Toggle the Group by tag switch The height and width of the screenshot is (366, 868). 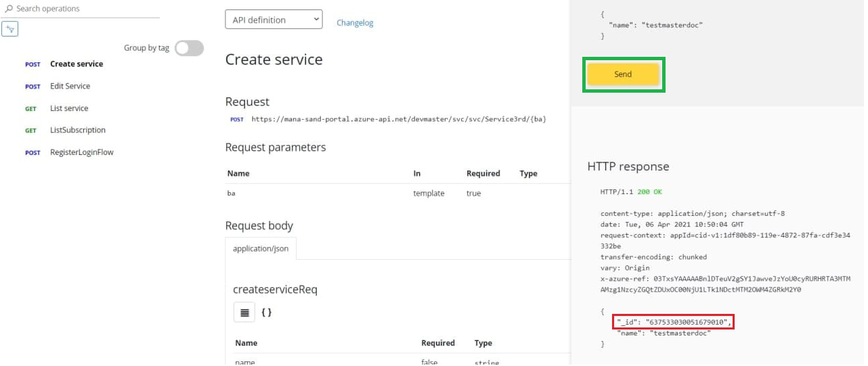pyautogui.click(x=189, y=48)
